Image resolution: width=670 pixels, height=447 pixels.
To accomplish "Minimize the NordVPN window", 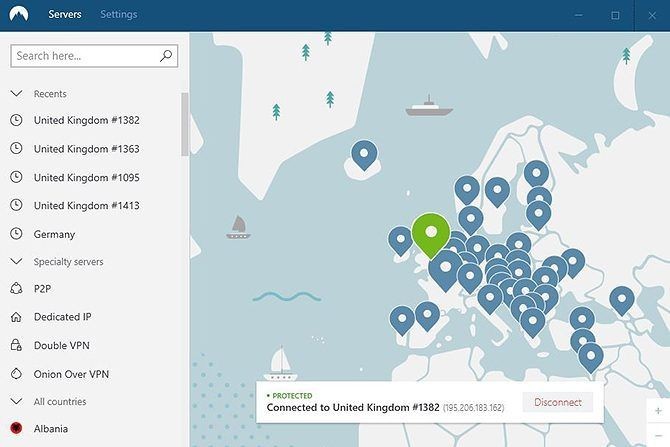I will point(579,15).
